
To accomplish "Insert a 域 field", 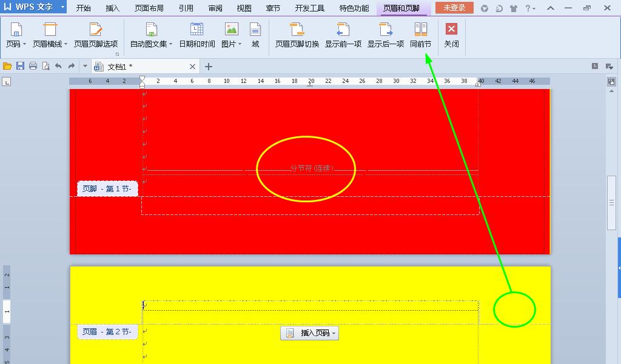I will click(255, 35).
